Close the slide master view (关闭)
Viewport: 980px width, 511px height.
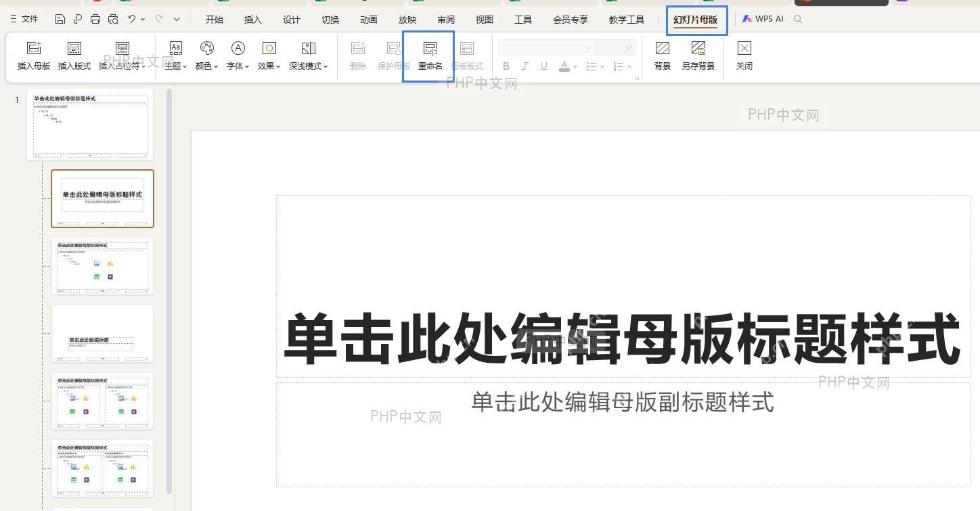point(744,55)
